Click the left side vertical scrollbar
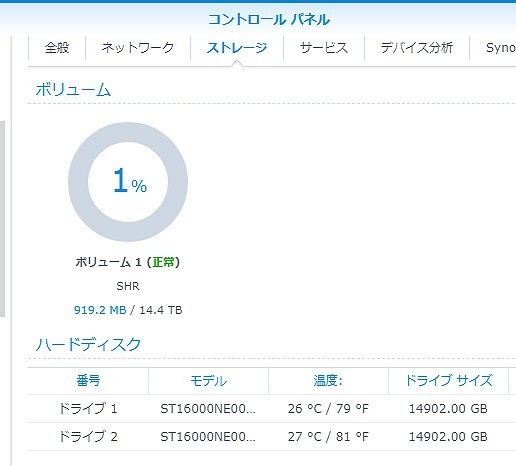516x466 pixels. click(2, 219)
